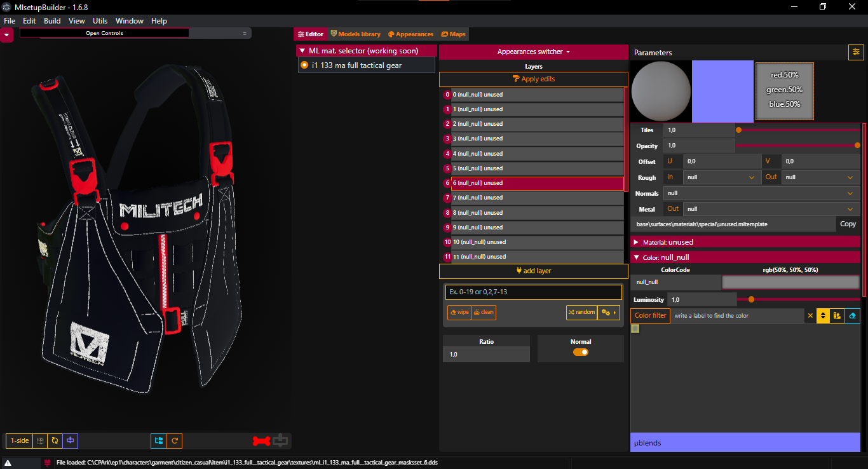Open the File menu
Viewport: 868px width, 469px height.
pos(10,21)
